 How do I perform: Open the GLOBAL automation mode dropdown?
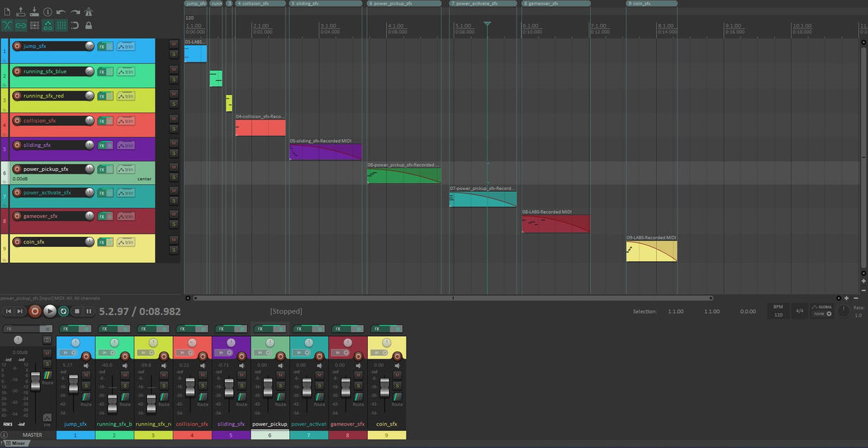pos(821,310)
